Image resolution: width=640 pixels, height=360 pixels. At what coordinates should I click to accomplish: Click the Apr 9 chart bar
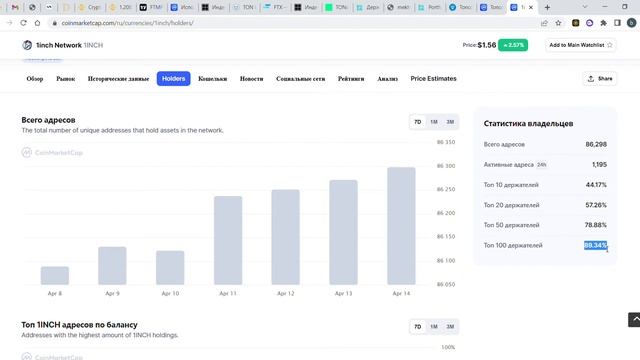(x=112, y=266)
